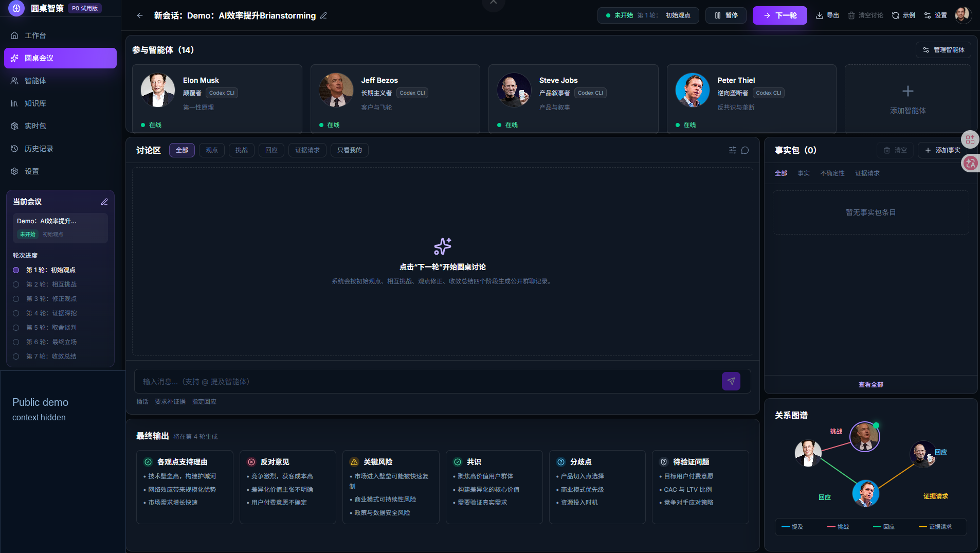Viewport: 980px width, 553px height.
Task: Open 历史记录 in sidebar
Action: coord(60,149)
